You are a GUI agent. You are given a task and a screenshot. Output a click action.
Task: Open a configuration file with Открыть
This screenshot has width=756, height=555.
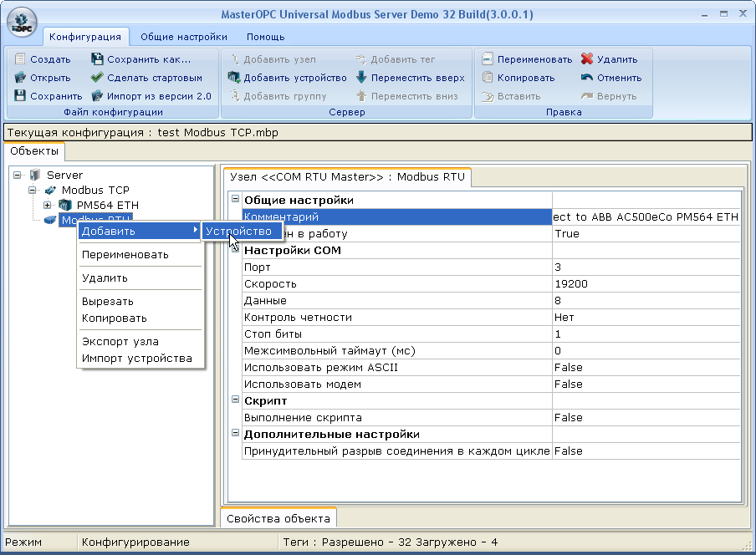[x=21, y=78]
